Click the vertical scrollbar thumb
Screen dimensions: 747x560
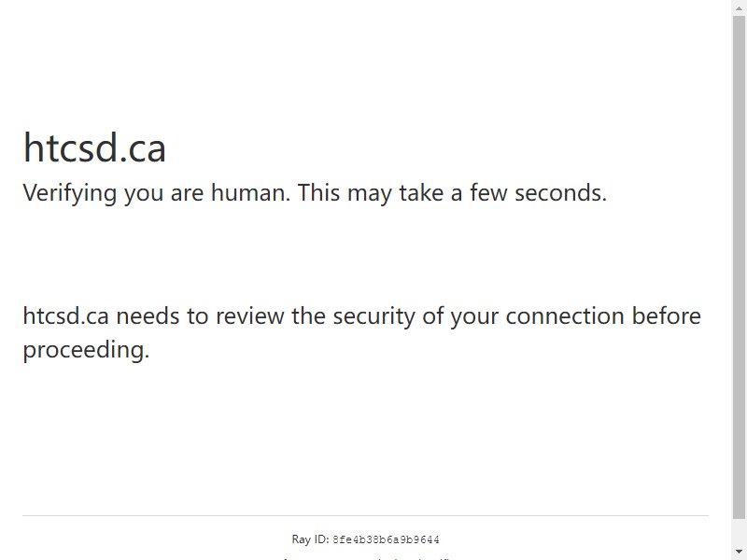[739, 268]
